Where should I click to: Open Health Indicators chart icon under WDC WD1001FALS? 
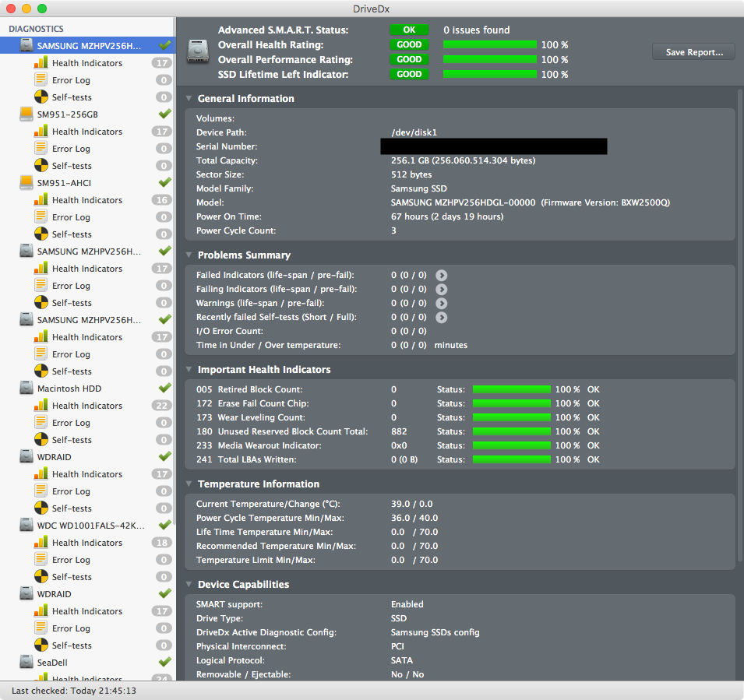pyautogui.click(x=41, y=542)
